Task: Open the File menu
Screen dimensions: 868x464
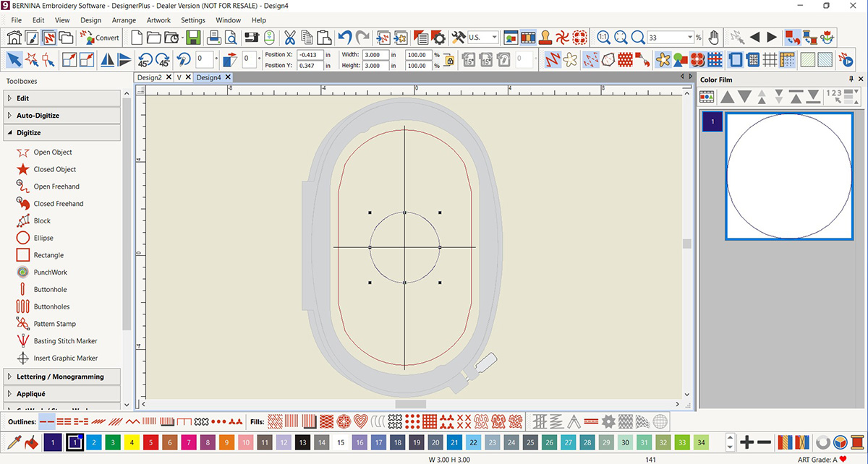Action: [17, 20]
